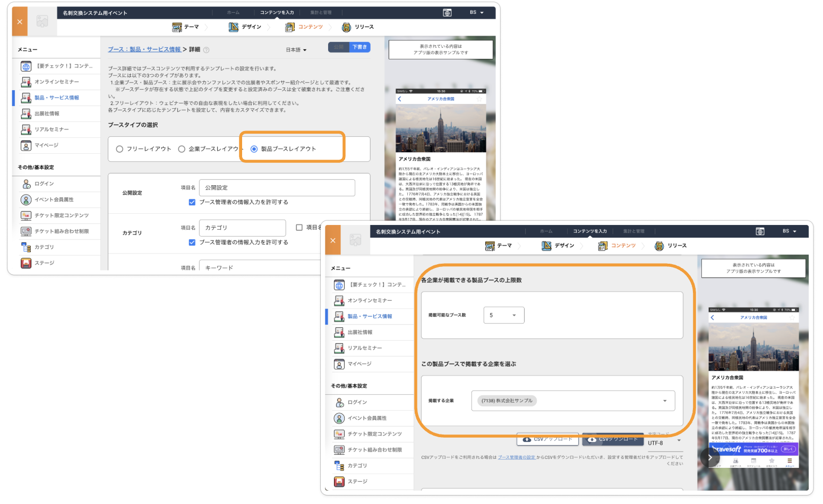823x504 pixels.
Task: Go to デザイン step in lower-right window
Action: 558,246
